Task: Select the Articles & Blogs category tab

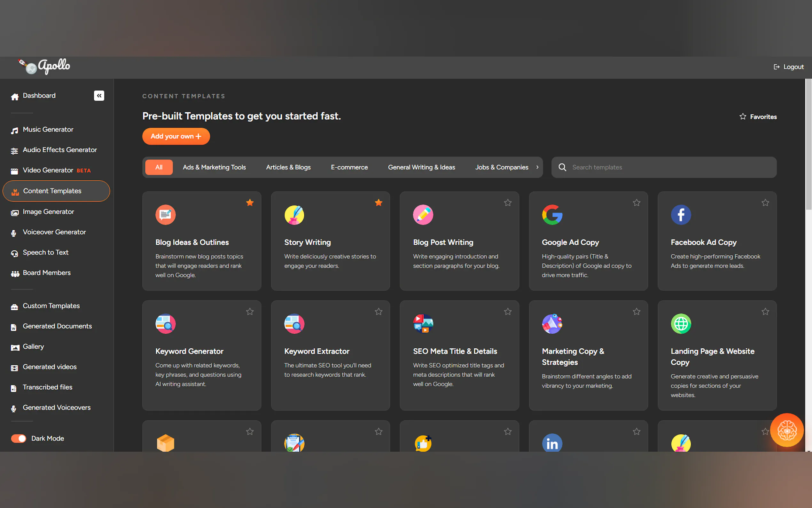Action: click(288, 167)
